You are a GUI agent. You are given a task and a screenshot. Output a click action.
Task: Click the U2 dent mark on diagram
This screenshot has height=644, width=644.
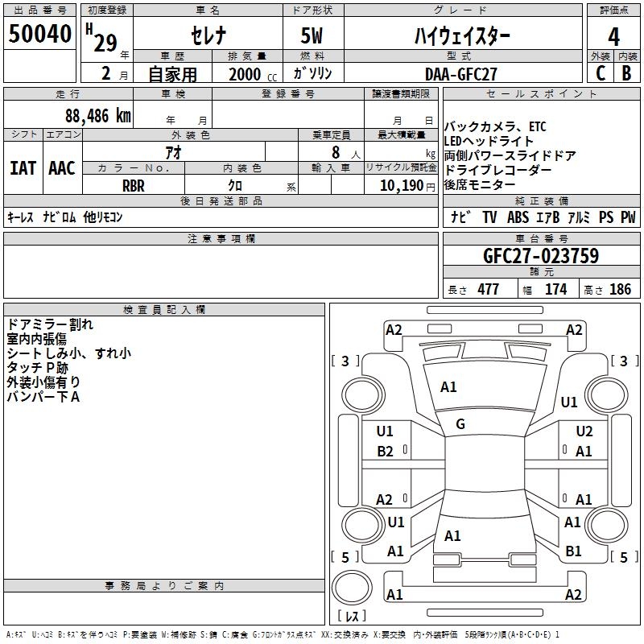click(584, 431)
